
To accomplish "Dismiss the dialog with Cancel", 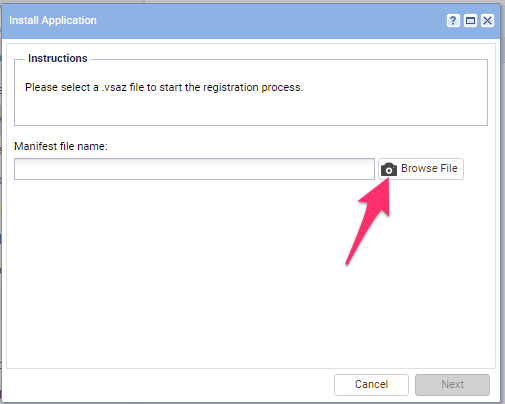I will coord(371,385).
